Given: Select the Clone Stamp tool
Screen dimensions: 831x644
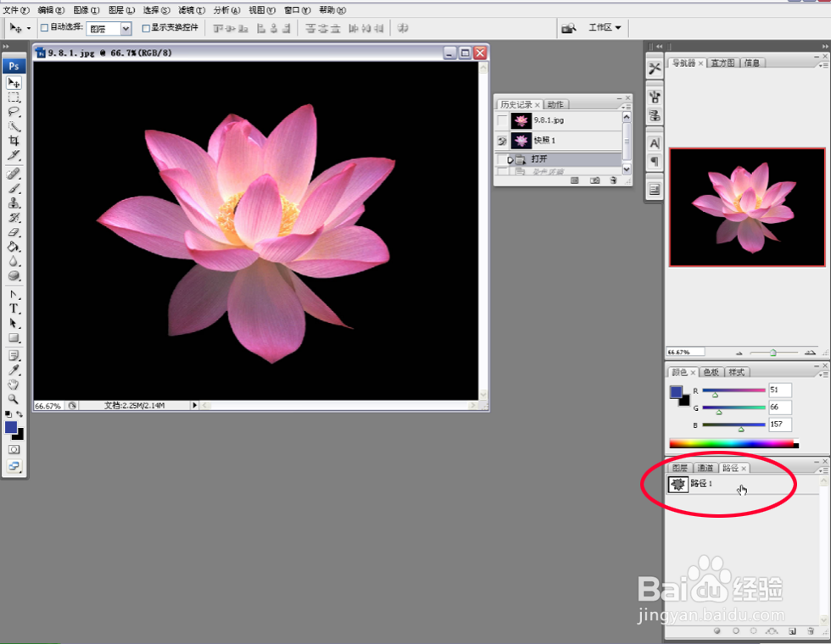Looking at the screenshot, I should pos(14,203).
